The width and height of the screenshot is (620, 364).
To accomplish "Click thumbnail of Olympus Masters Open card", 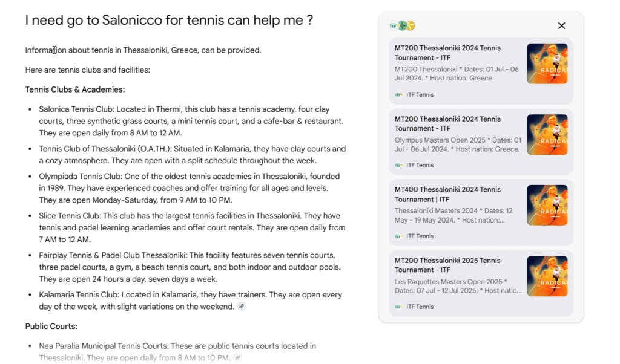I will coord(547,135).
